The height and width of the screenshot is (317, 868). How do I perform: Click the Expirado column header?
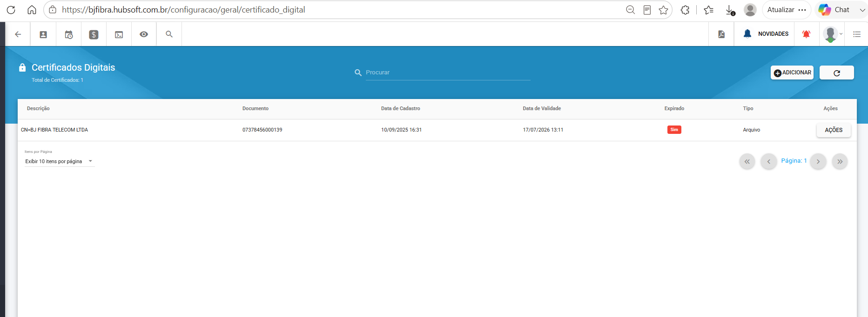pos(674,108)
